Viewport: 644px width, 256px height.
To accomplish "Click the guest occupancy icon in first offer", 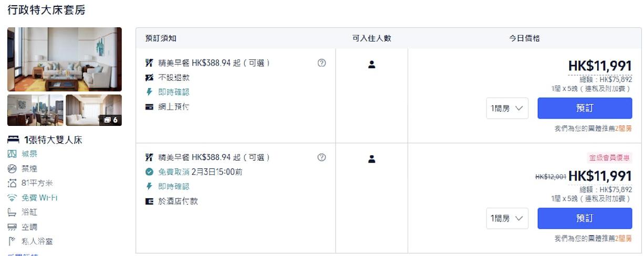I will 372,65.
